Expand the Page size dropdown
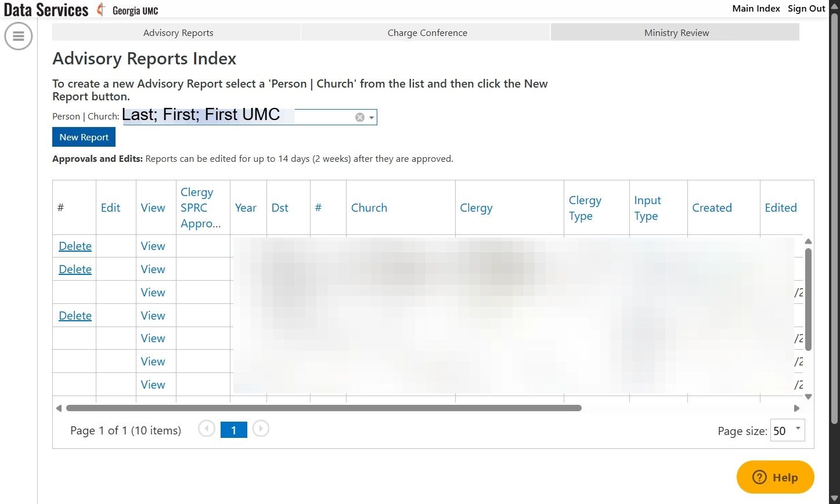The image size is (840, 504). pos(798,429)
